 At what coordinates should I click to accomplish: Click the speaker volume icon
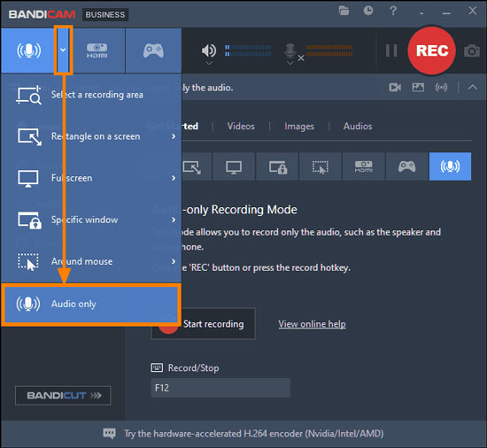pos(209,50)
